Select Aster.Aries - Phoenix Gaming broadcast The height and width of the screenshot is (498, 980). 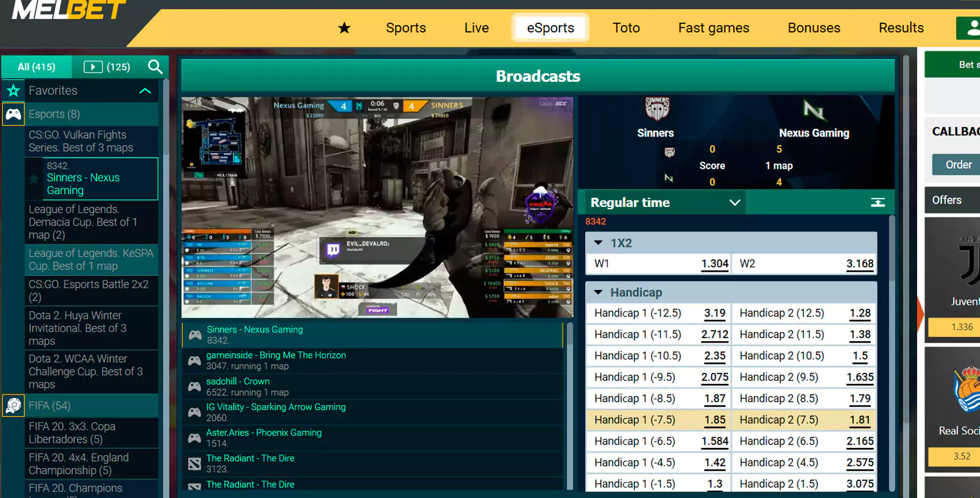[x=372, y=438]
